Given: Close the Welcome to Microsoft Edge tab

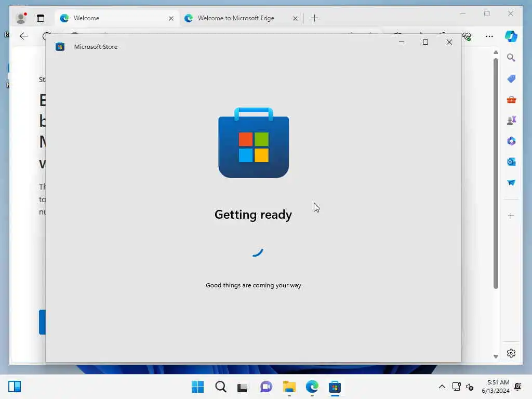Looking at the screenshot, I should point(295,18).
